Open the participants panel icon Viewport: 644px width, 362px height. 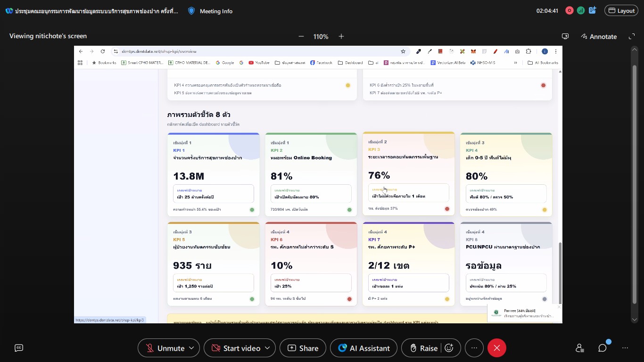coord(580,348)
